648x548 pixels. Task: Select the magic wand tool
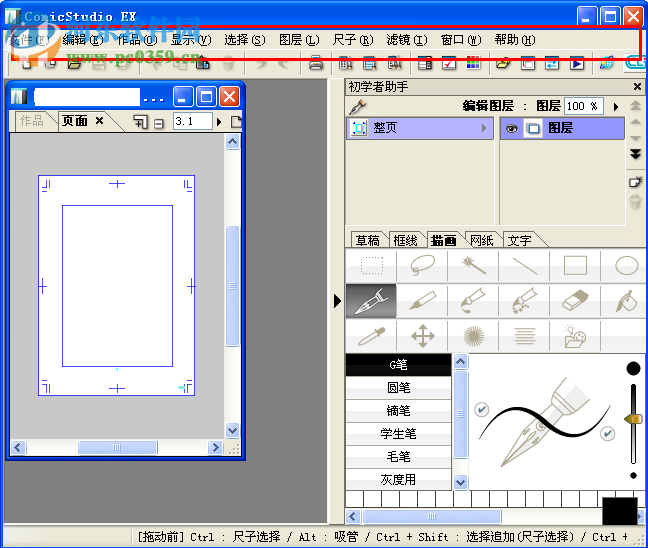(x=473, y=266)
